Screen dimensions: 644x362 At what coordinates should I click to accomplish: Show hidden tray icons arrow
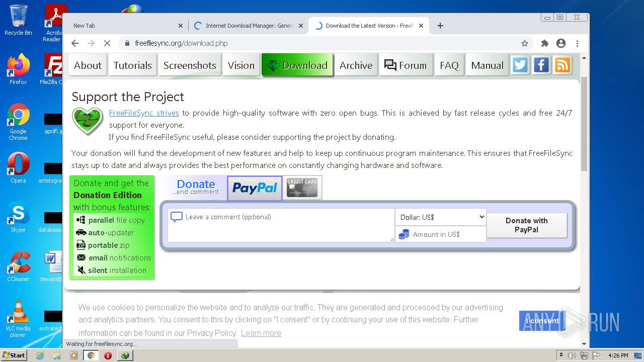(561, 355)
